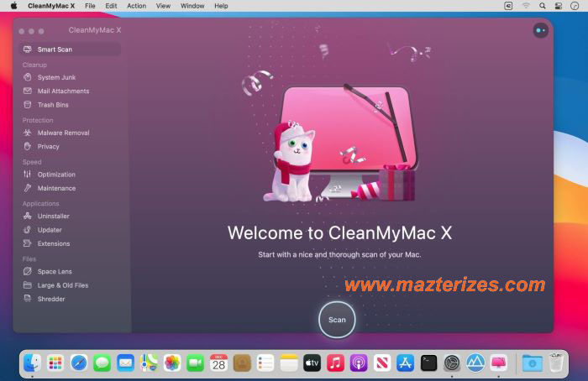The width and height of the screenshot is (588, 381).
Task: Launch Safari from the Dock
Action: pos(79,363)
